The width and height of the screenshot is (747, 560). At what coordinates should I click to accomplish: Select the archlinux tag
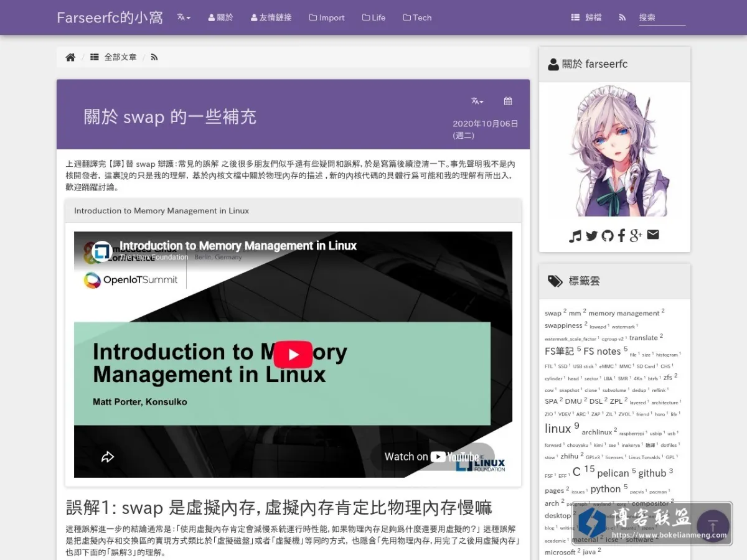[597, 432]
